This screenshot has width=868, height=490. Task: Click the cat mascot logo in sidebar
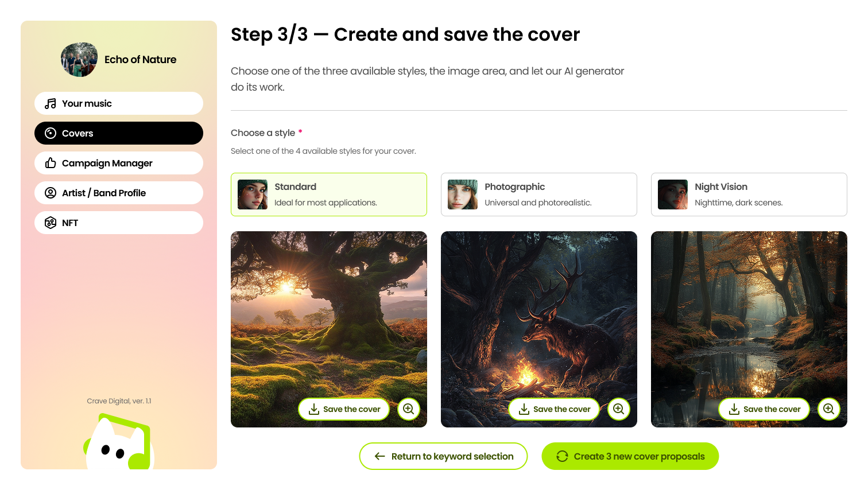tap(118, 442)
